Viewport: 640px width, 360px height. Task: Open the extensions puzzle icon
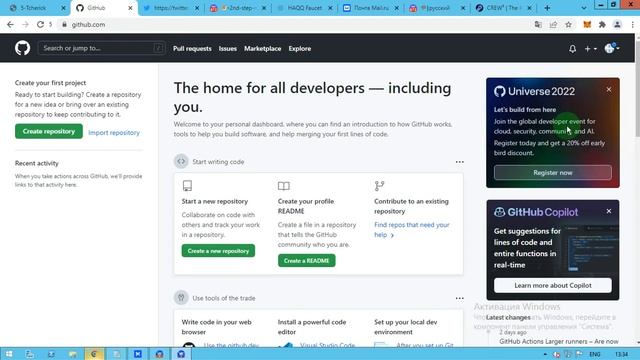(602, 24)
